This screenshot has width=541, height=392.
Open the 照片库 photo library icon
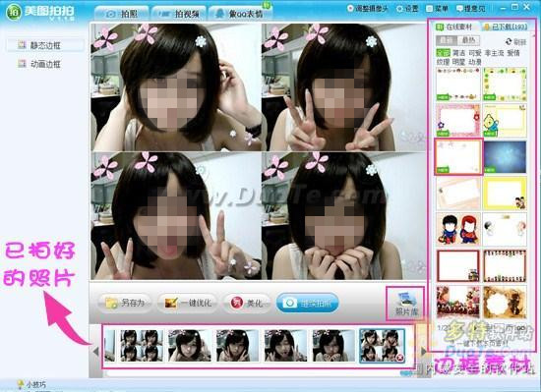(x=406, y=304)
